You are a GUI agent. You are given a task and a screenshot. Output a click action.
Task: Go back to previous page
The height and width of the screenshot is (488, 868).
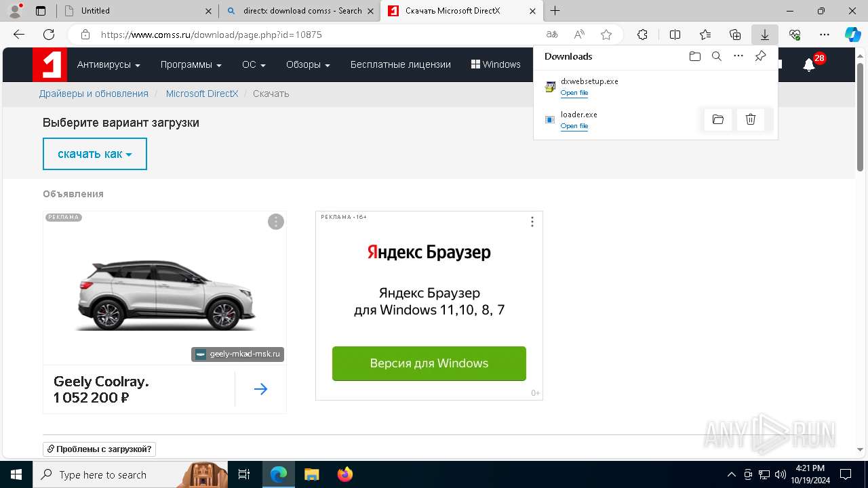(x=19, y=35)
